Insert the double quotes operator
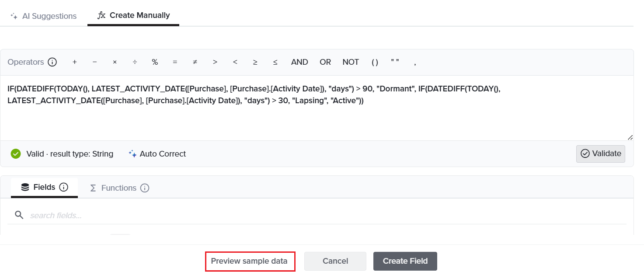644x272 pixels. (395, 62)
